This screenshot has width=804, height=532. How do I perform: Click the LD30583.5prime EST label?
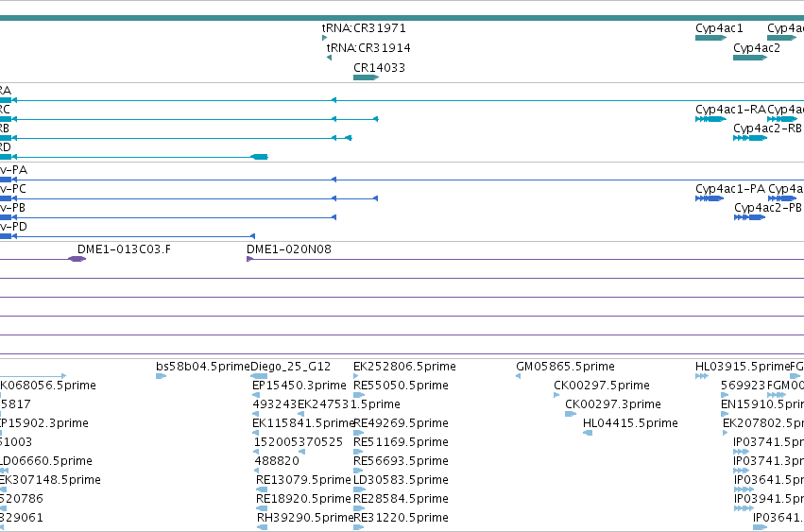(x=401, y=480)
